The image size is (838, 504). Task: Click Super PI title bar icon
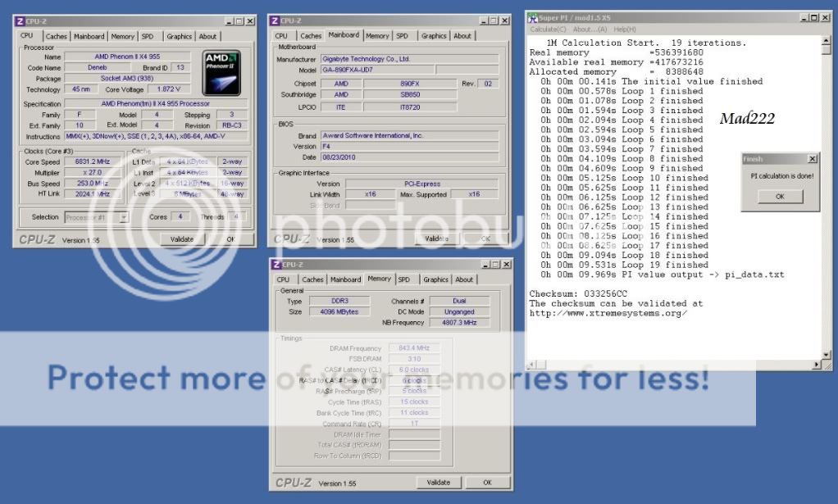(532, 18)
